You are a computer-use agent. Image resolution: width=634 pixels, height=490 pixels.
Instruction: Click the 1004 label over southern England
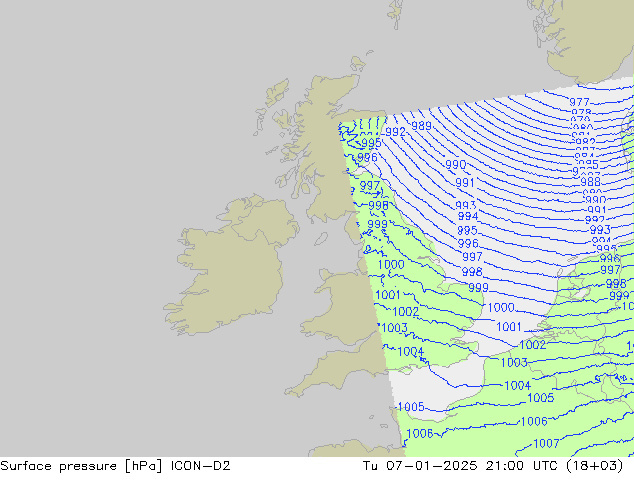tap(410, 352)
